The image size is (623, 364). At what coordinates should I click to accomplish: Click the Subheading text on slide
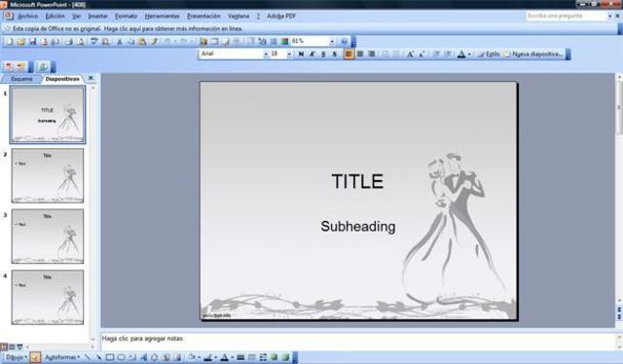click(358, 226)
